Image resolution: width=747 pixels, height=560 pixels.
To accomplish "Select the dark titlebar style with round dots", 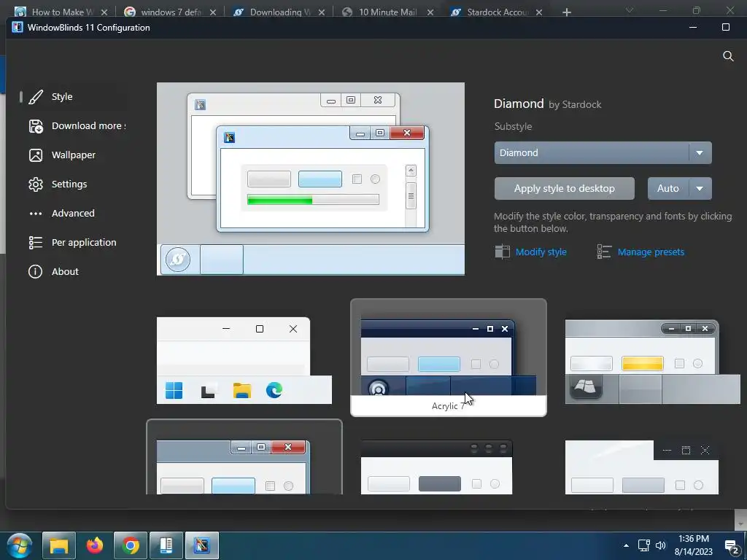I will click(436, 467).
